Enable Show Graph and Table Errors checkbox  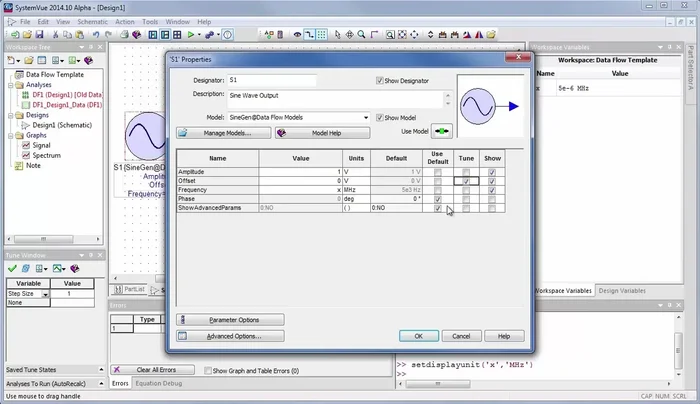[209, 371]
